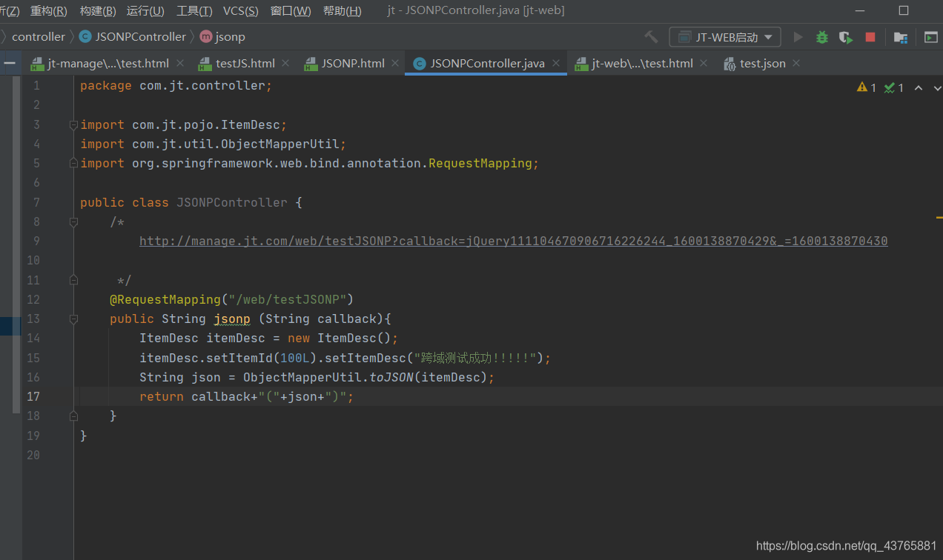Viewport: 943px width, 560px height.
Task: Click jsonp method in the breadcrumb bar
Action: 223,36
